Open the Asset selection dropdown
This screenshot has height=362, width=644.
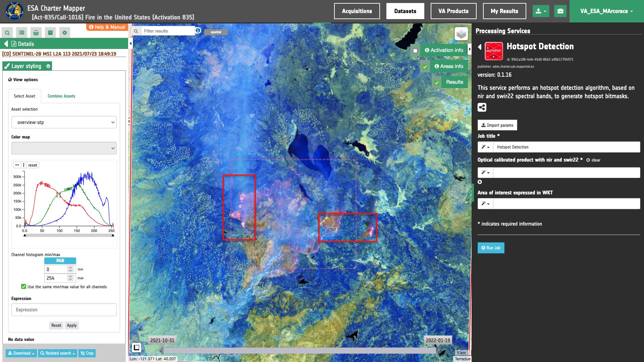(x=64, y=122)
